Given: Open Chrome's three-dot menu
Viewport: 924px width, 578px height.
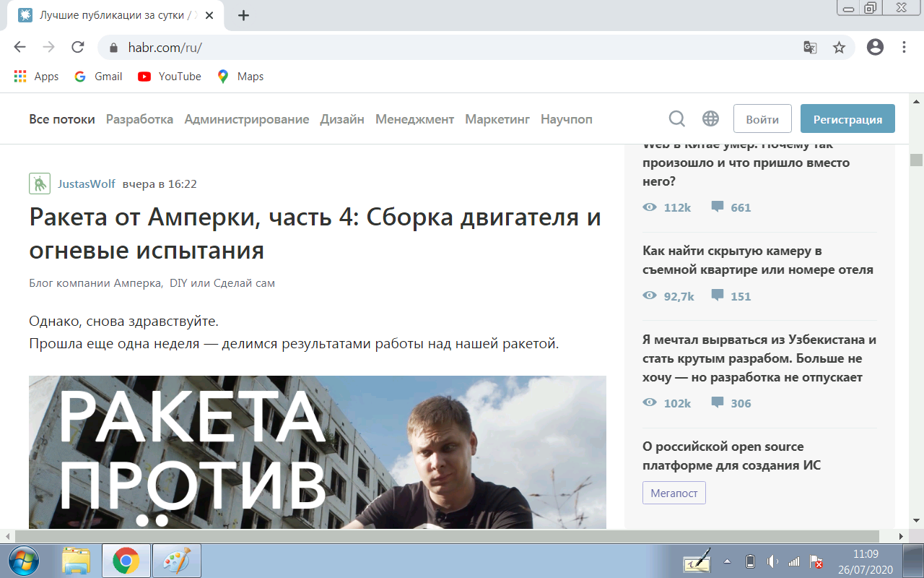Looking at the screenshot, I should pos(903,47).
